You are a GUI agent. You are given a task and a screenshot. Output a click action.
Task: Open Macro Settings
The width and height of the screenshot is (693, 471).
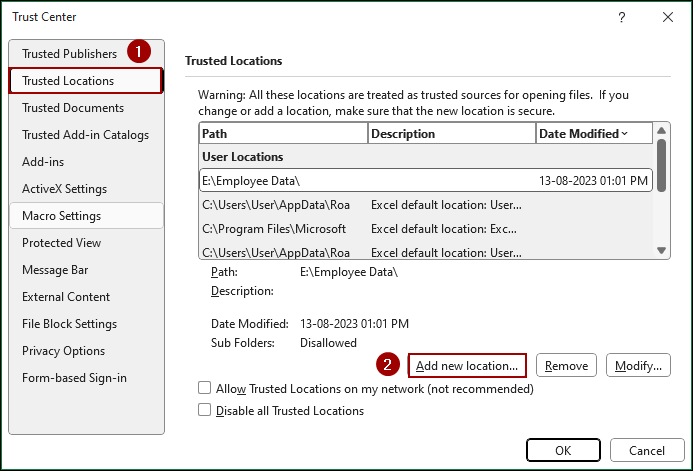coord(86,216)
